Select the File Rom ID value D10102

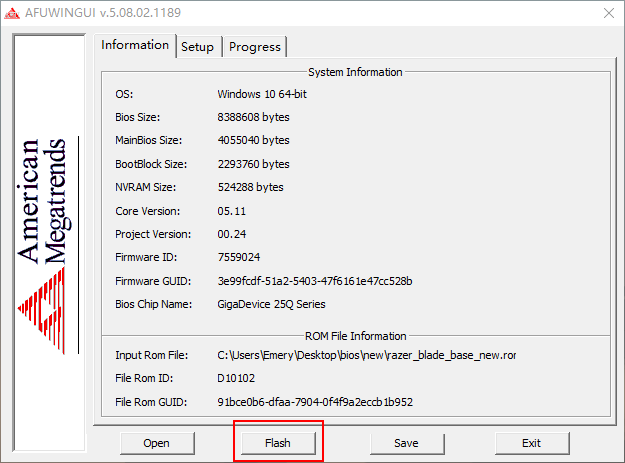click(237, 379)
